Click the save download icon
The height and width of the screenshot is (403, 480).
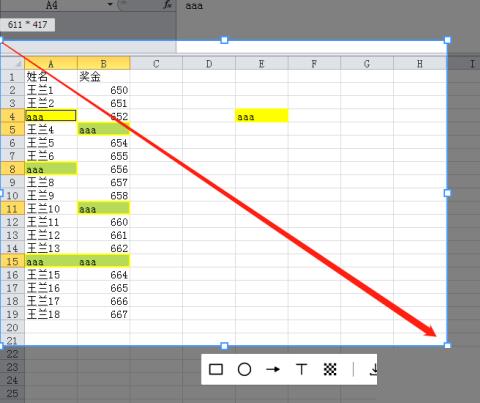coord(374,369)
